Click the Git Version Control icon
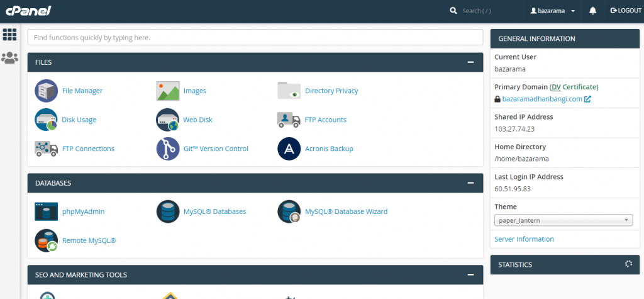This screenshot has width=644, height=299. [x=168, y=149]
